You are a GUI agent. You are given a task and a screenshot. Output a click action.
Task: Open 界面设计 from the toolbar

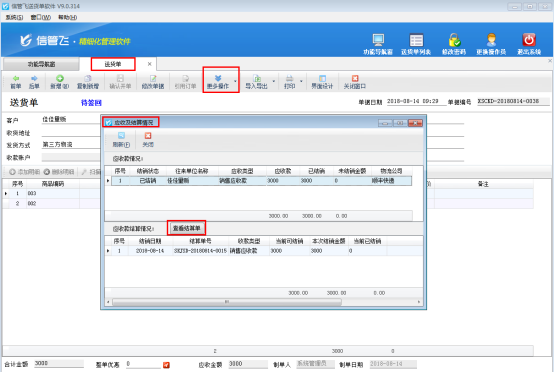tap(322, 82)
